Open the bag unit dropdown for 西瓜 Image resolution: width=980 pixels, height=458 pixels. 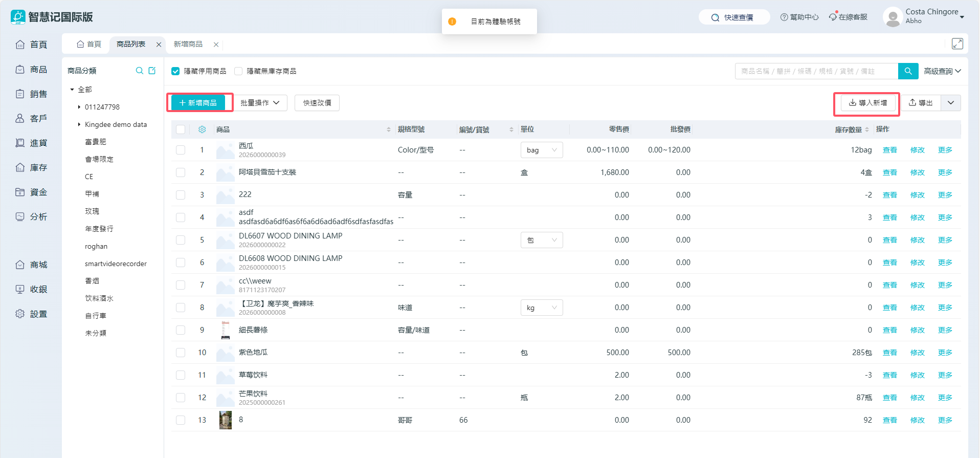(x=541, y=150)
